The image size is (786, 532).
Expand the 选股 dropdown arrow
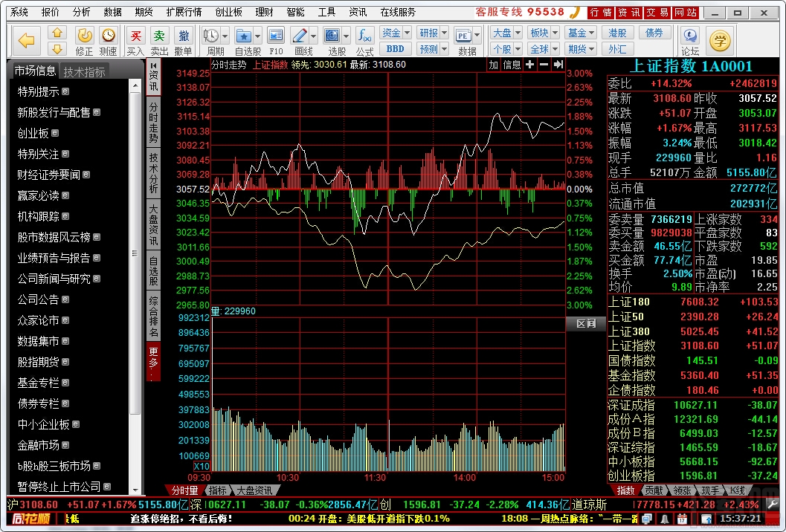(x=346, y=36)
